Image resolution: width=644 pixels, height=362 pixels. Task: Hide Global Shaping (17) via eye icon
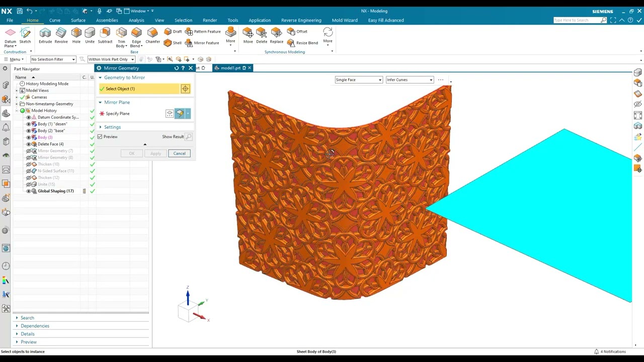29,191
